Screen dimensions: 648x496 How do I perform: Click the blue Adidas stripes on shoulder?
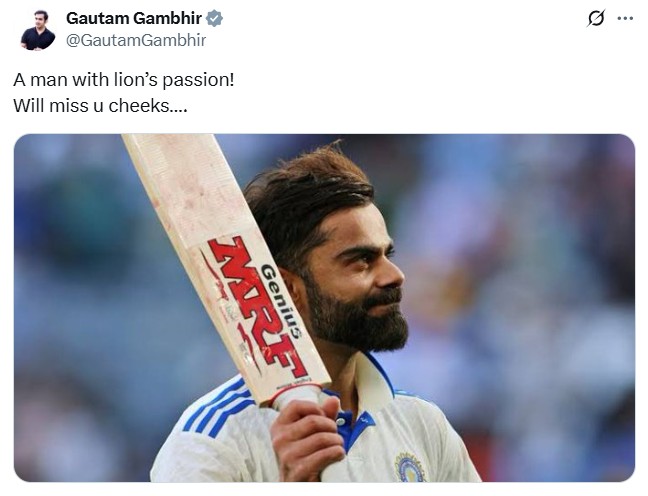tap(218, 408)
